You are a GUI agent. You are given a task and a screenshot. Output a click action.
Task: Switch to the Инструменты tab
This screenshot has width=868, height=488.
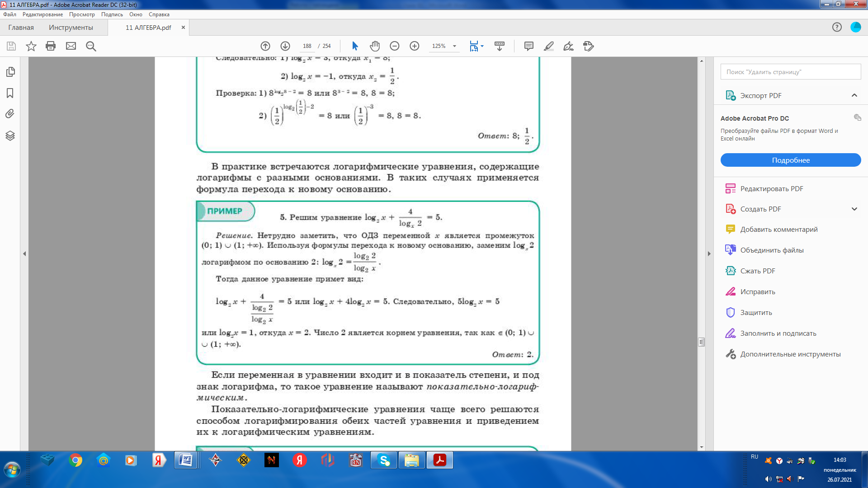point(71,28)
